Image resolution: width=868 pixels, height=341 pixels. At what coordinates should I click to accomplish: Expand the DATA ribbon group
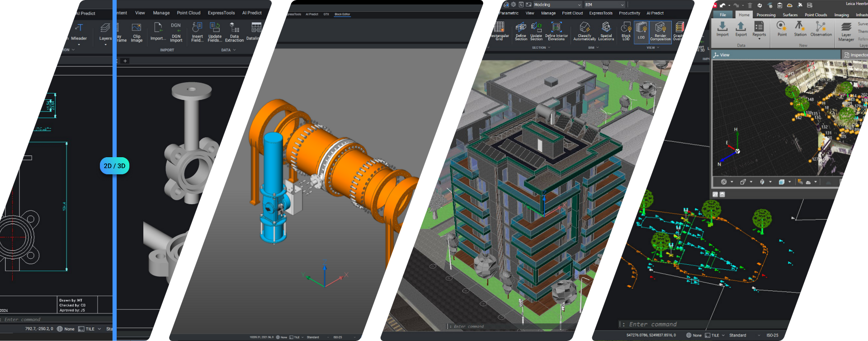pyautogui.click(x=228, y=50)
